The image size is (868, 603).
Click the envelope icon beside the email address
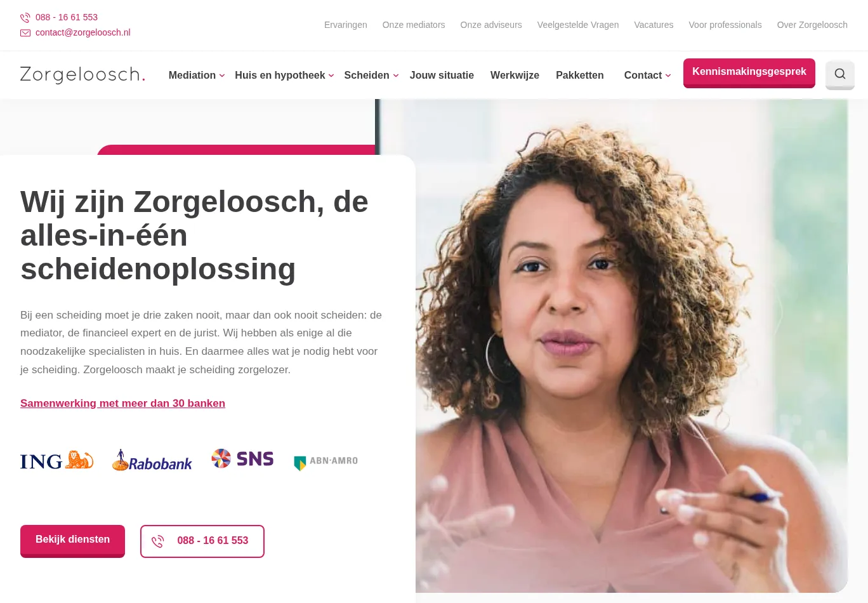tap(25, 33)
